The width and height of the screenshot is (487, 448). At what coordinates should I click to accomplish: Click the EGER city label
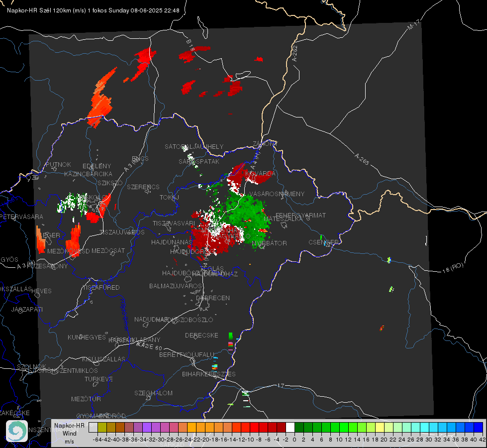point(51,235)
